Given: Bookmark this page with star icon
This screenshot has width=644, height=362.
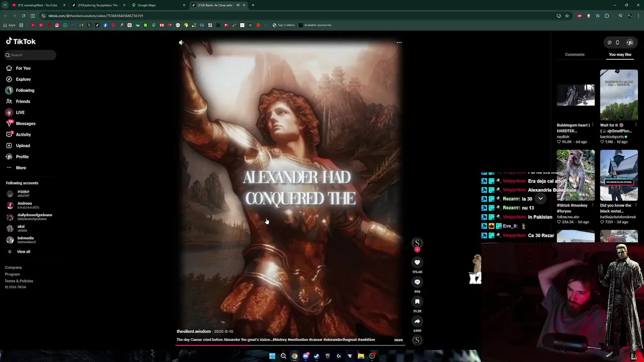Looking at the screenshot, I should coord(567,16).
